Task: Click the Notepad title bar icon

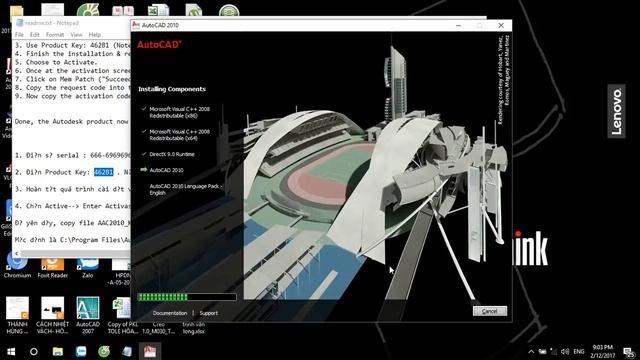Action: (x=19, y=23)
